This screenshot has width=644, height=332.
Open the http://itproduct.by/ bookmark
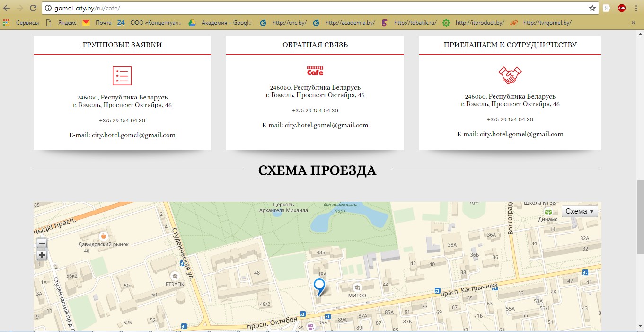coord(474,22)
